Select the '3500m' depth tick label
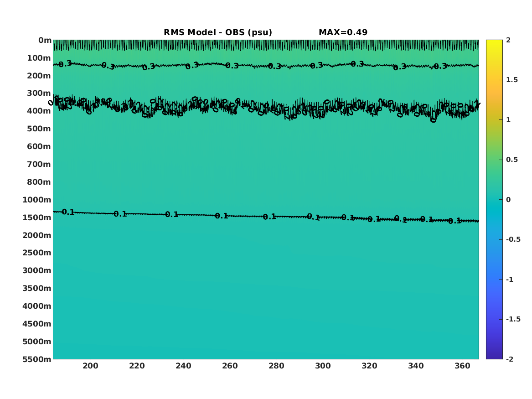Viewport: 532px width, 399px height. 37,288
